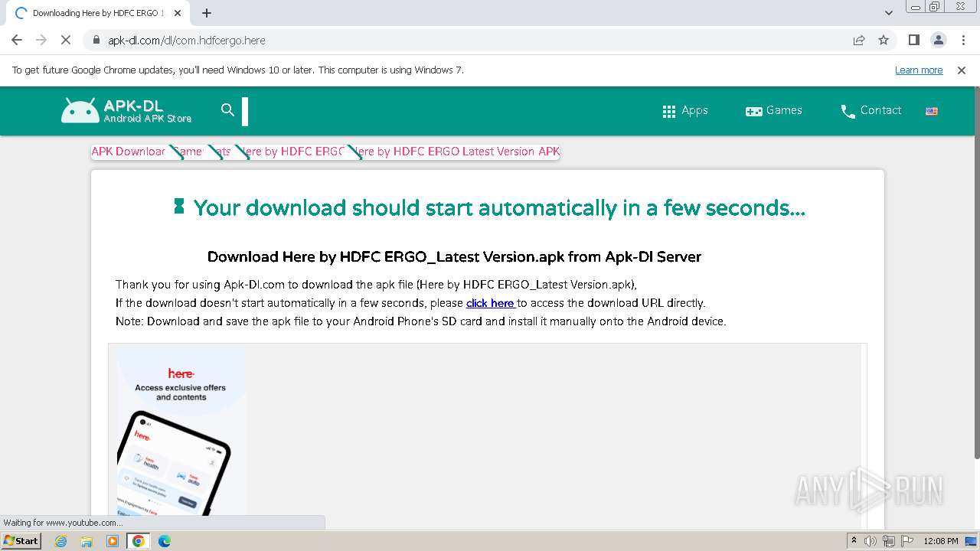
Task: Open the volume control
Action: coord(871,541)
